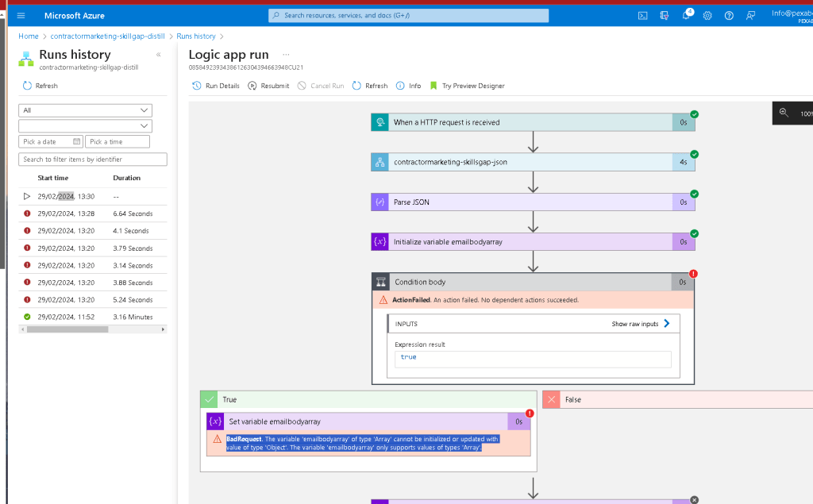Refresh the Logic app run view

pos(370,86)
